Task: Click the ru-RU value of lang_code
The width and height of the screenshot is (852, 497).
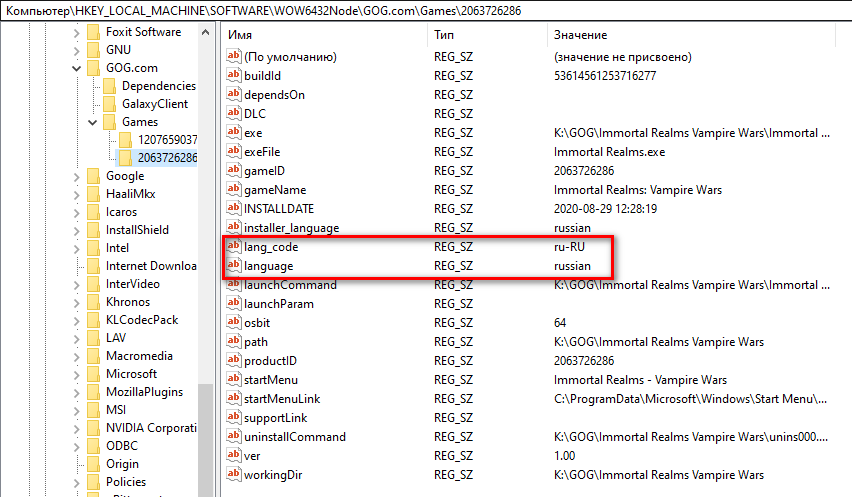Action: point(569,247)
